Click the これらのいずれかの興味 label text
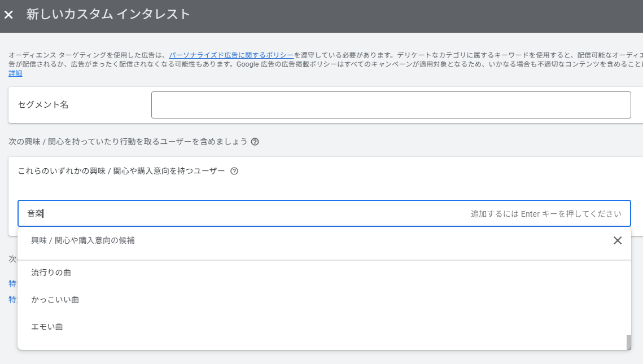 click(121, 171)
